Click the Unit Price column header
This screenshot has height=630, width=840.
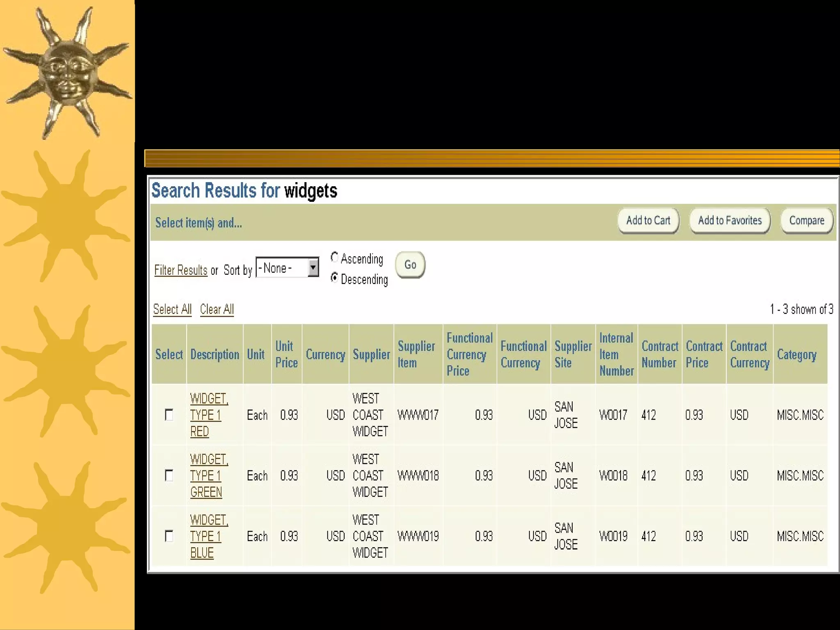point(286,354)
